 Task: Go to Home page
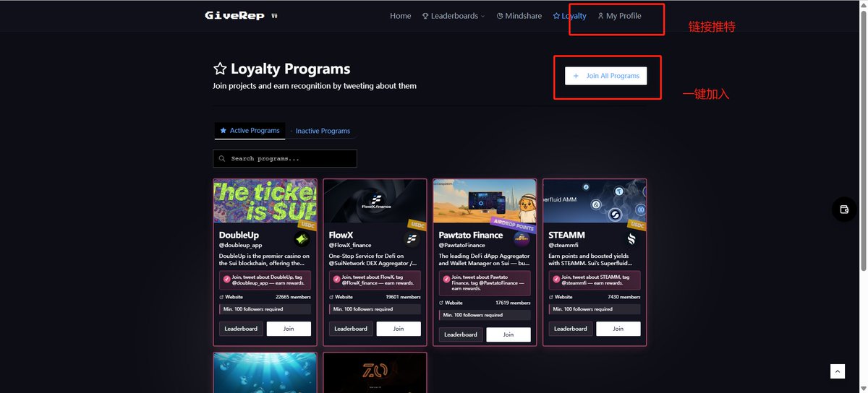tap(400, 16)
